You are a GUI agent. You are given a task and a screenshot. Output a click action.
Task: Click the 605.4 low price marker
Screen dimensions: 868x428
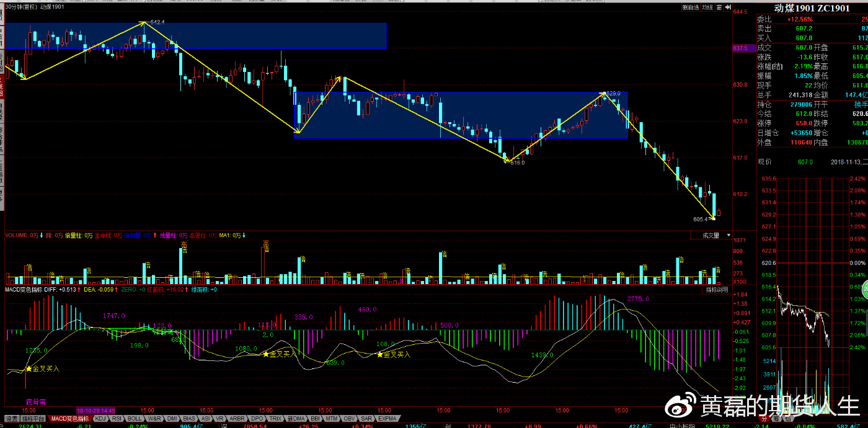tap(701, 219)
